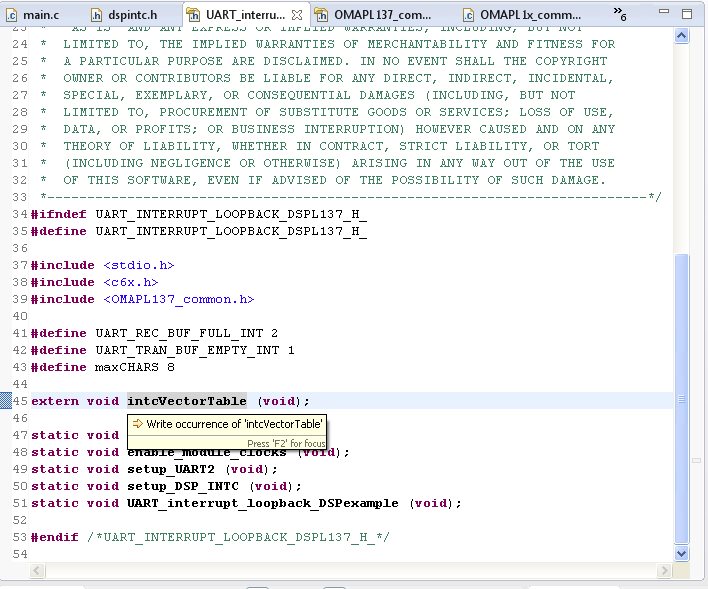Select the UART_interru... header tab
Viewport: 708px width, 589px height.
click(x=245, y=15)
